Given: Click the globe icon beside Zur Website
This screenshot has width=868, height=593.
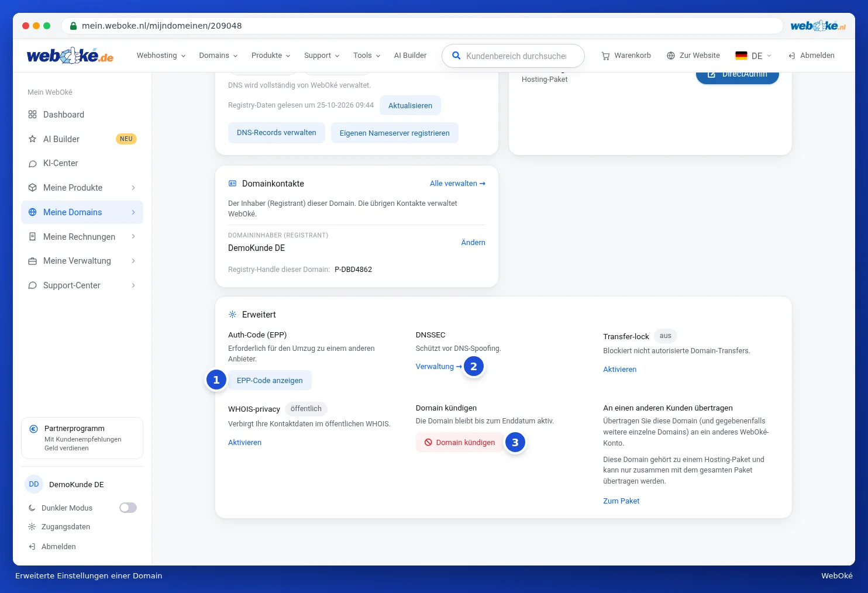Looking at the screenshot, I should (671, 56).
